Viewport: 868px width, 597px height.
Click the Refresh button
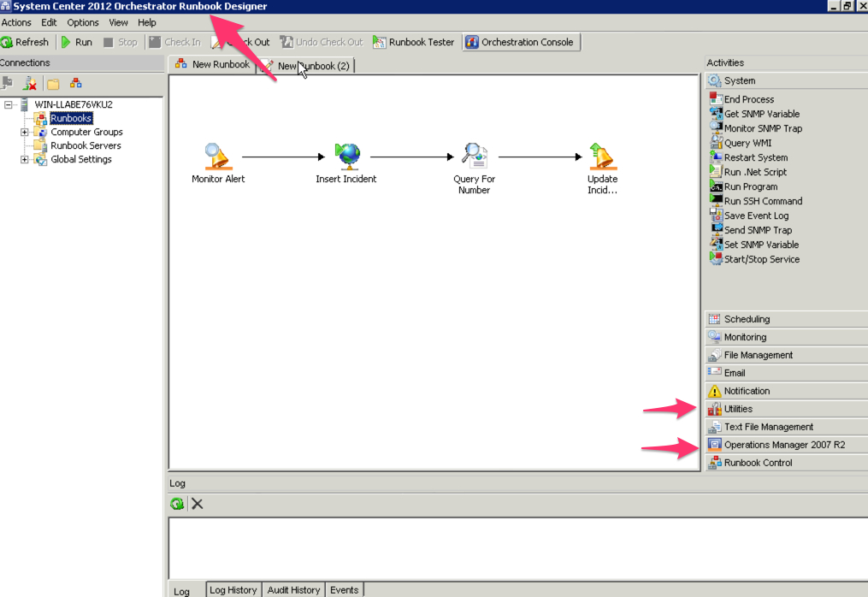click(26, 41)
